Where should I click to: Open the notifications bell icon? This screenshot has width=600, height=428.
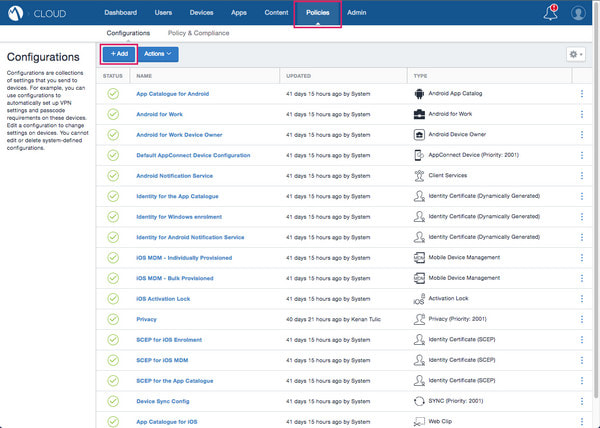[551, 13]
